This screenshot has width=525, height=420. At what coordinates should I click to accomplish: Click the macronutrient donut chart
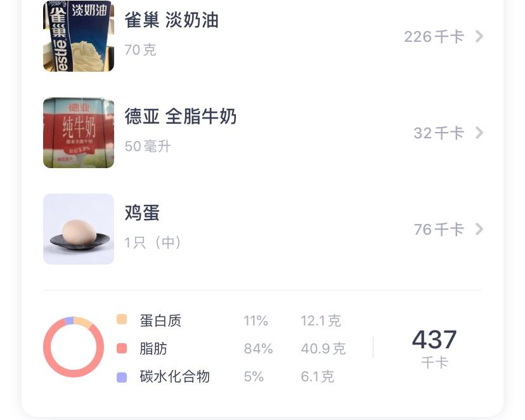(74, 348)
